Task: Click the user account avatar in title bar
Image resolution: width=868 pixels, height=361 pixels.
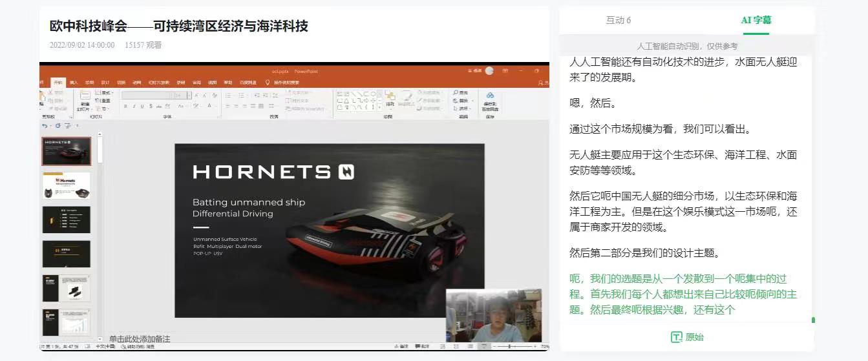Action: [x=489, y=71]
